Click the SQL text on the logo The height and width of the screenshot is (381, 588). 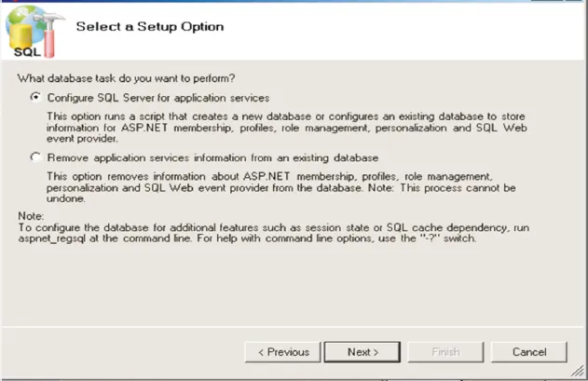coord(27,52)
